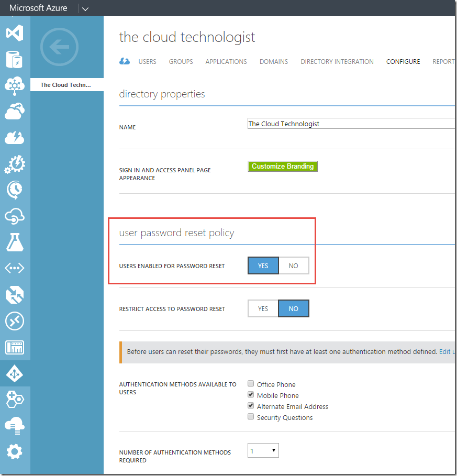Switch to Directory Integration tab
The width and height of the screenshot is (457, 476).
(337, 62)
